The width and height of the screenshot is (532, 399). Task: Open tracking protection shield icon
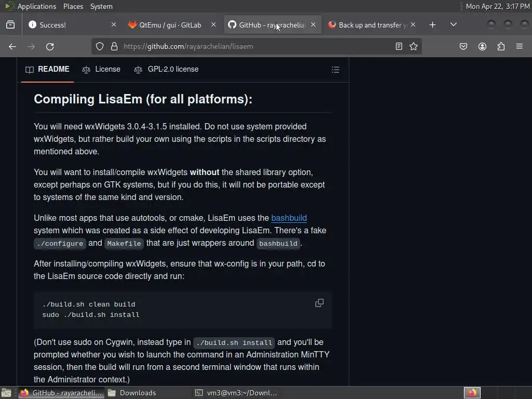coord(99,46)
